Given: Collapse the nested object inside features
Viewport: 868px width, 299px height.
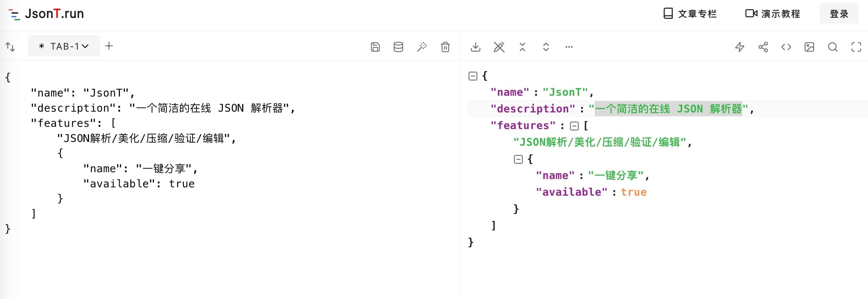Looking at the screenshot, I should [518, 159].
